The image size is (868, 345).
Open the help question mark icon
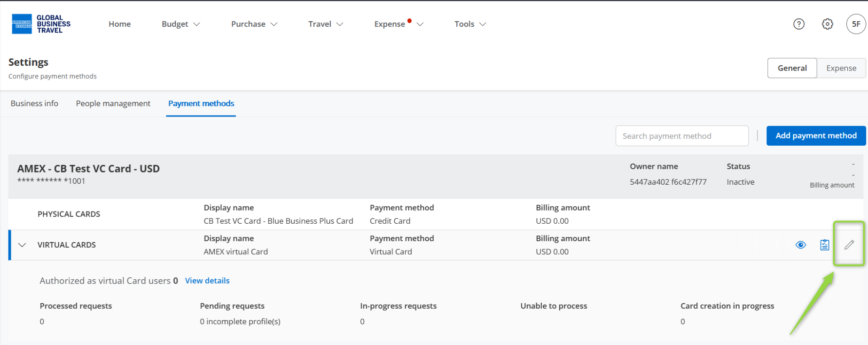point(799,24)
